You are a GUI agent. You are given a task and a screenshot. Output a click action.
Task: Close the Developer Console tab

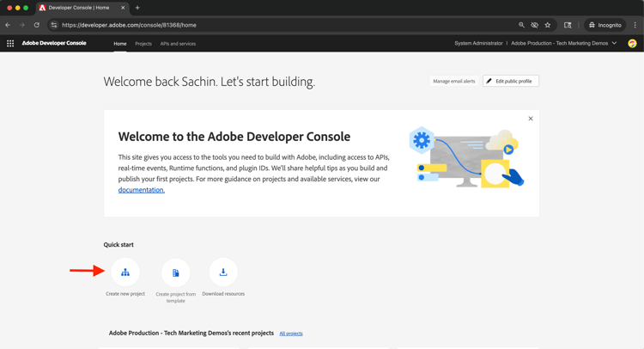(x=123, y=8)
